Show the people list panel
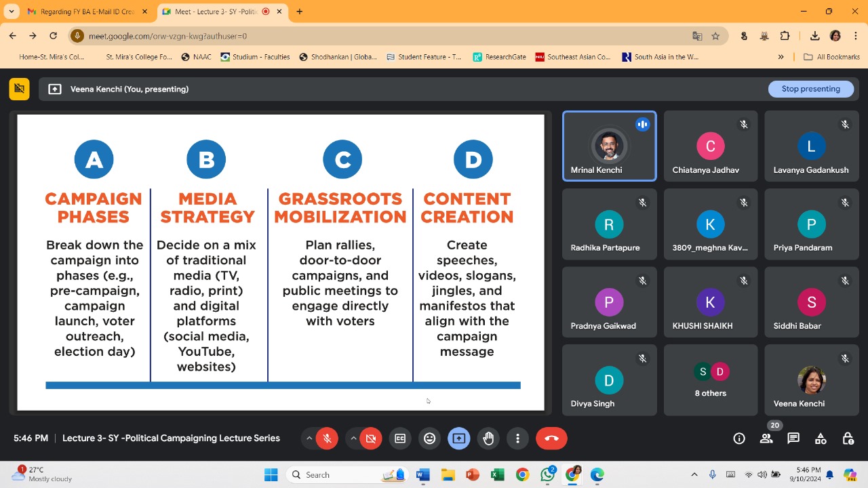 pyautogui.click(x=766, y=439)
